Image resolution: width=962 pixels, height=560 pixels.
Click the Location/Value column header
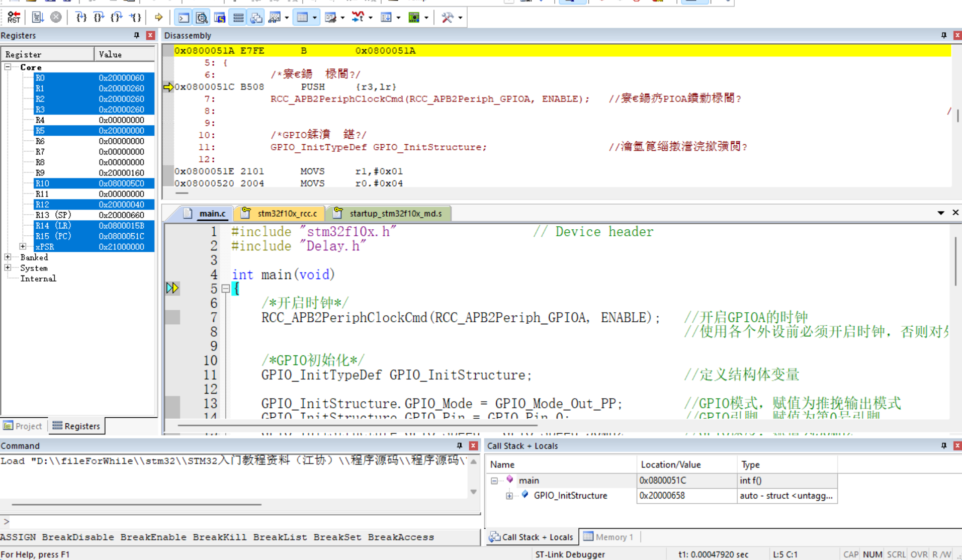pos(686,464)
